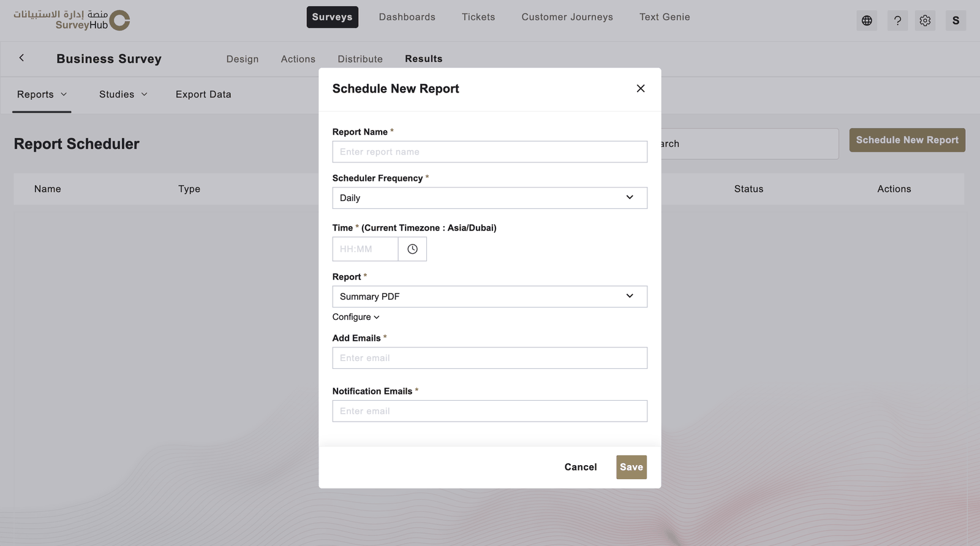Focus the Notification Emails input field

point(489,411)
